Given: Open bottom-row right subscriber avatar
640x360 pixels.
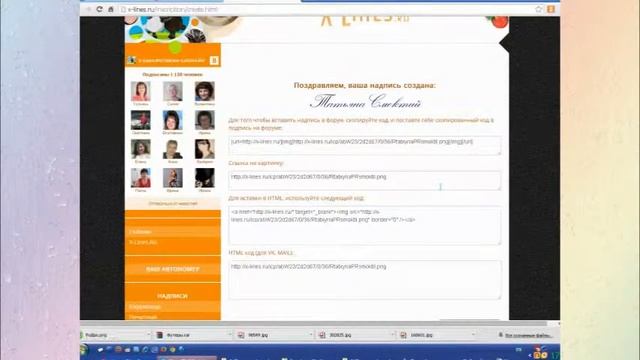Looking at the screenshot, I should [x=204, y=178].
